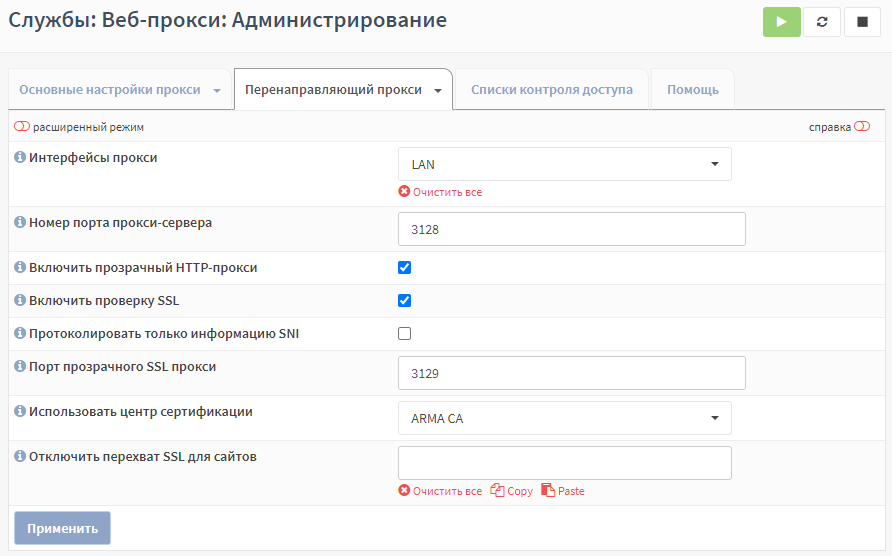
Task: View help icon for Порт прозрачного SSL прокси
Action: (20, 366)
